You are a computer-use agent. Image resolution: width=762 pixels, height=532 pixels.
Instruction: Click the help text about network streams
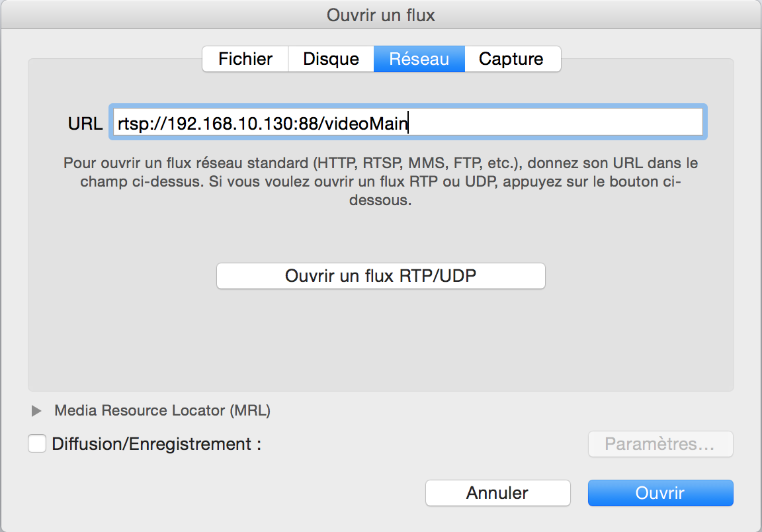[x=380, y=181]
